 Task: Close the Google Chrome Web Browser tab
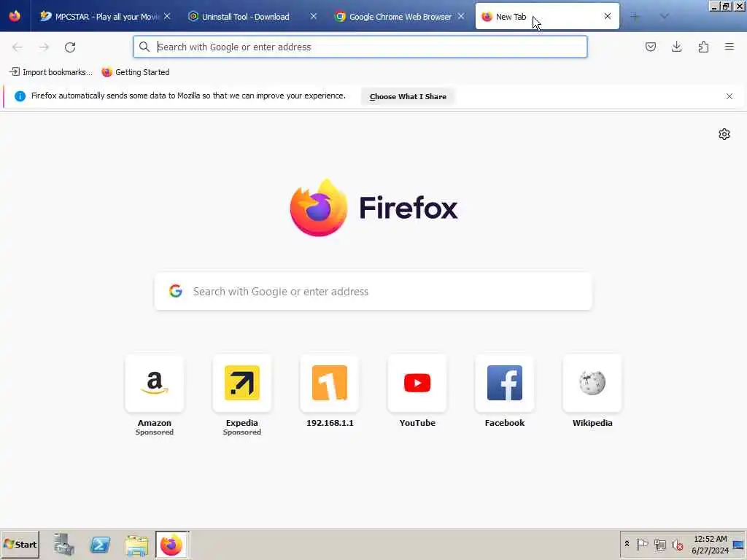(x=461, y=16)
